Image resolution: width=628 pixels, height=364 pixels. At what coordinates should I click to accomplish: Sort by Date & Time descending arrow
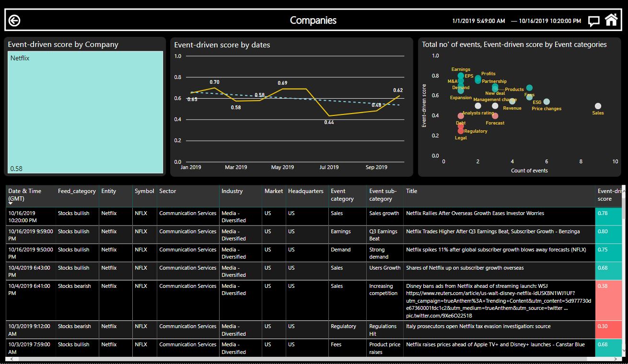click(11, 204)
